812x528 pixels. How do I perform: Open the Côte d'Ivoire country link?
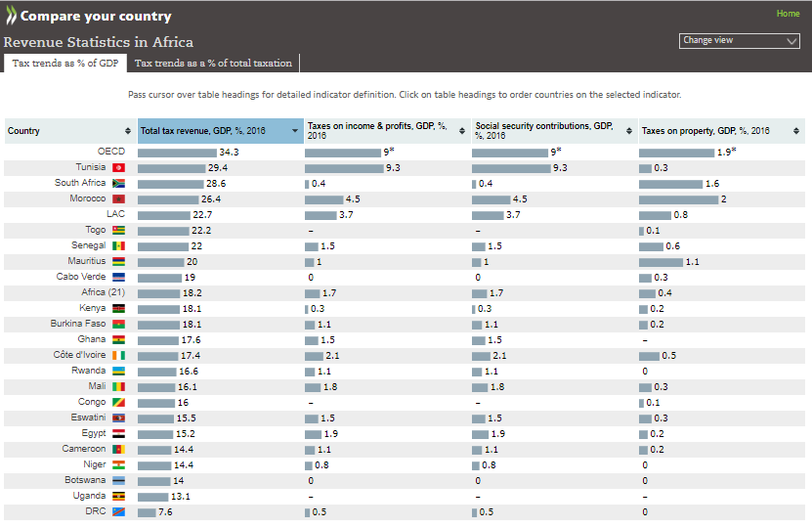pos(79,356)
